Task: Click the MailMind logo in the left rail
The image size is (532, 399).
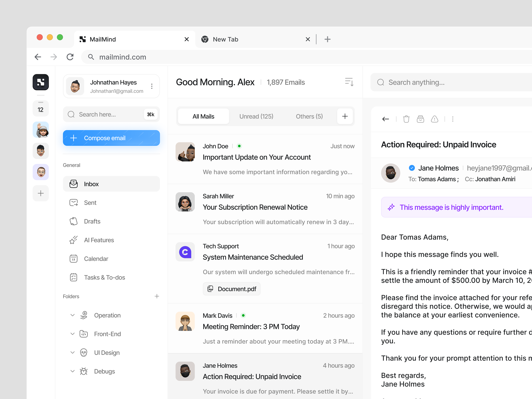Action: pos(40,82)
